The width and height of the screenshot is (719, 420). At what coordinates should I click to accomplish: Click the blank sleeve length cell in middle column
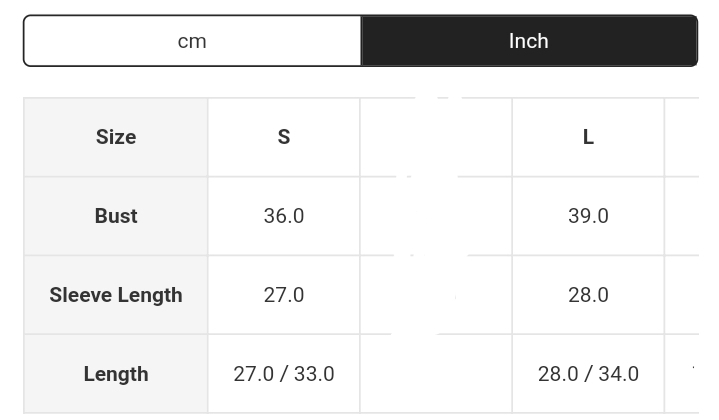click(x=436, y=295)
